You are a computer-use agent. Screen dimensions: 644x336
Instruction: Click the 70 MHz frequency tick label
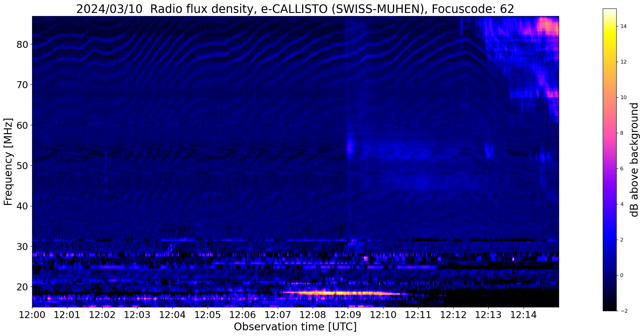pyautogui.click(x=22, y=85)
